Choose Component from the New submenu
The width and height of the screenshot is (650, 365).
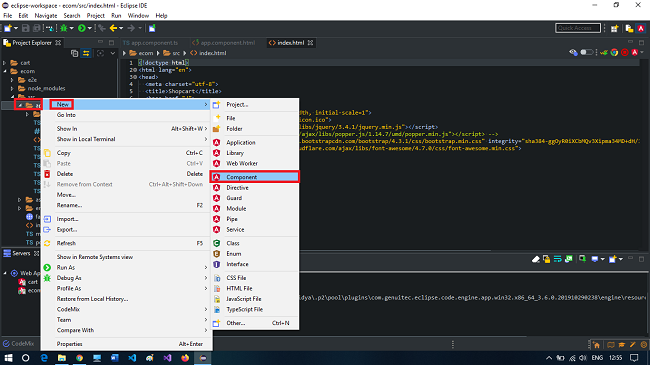(254, 177)
